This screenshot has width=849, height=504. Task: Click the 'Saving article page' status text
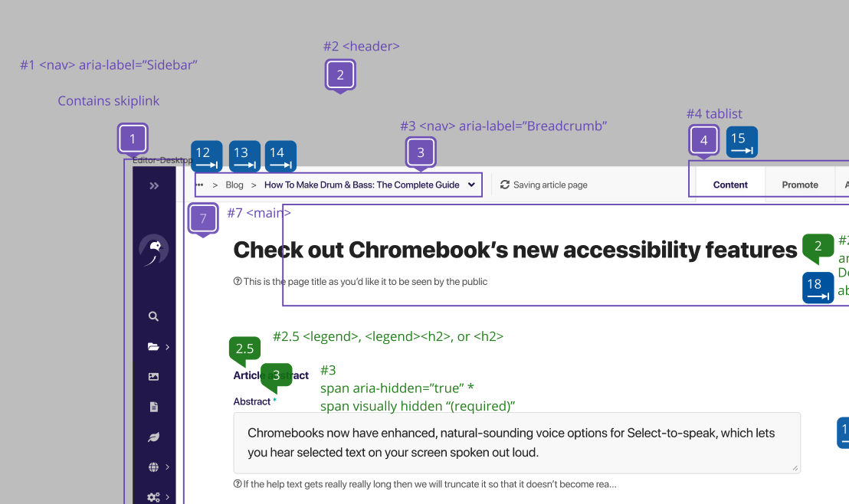pos(550,185)
